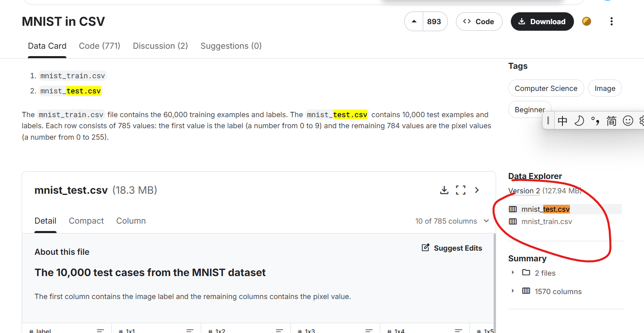Sort the 1x4 column

(458, 330)
